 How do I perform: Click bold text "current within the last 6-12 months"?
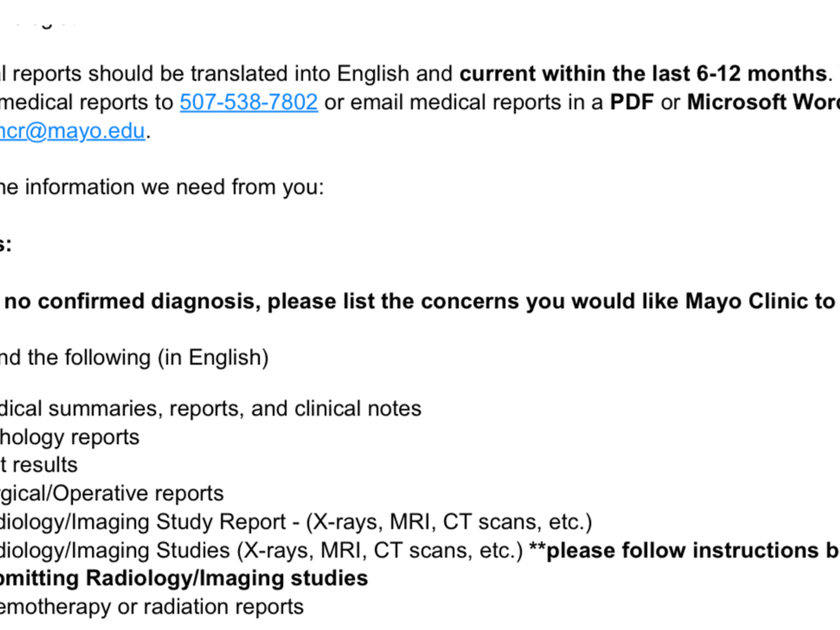click(x=643, y=73)
